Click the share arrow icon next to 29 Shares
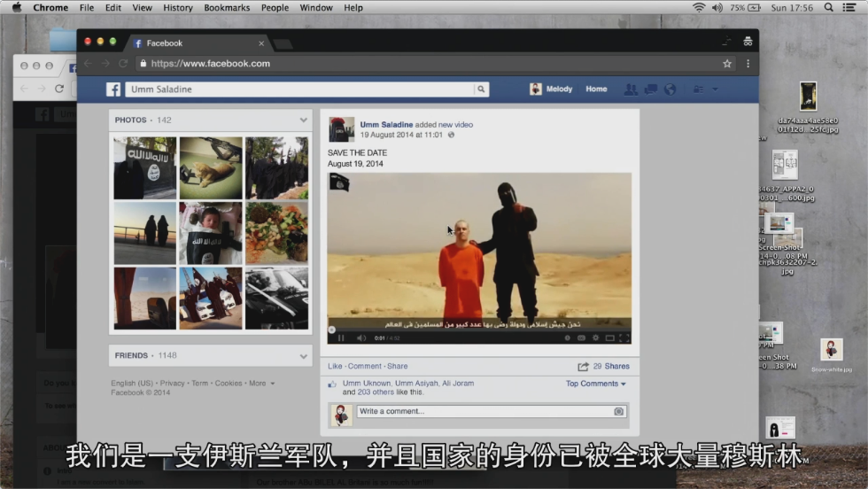Viewport: 868px width, 489px height. point(583,367)
